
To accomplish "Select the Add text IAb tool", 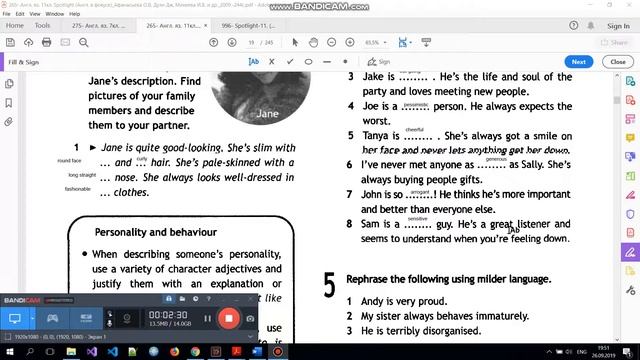I will (253, 62).
